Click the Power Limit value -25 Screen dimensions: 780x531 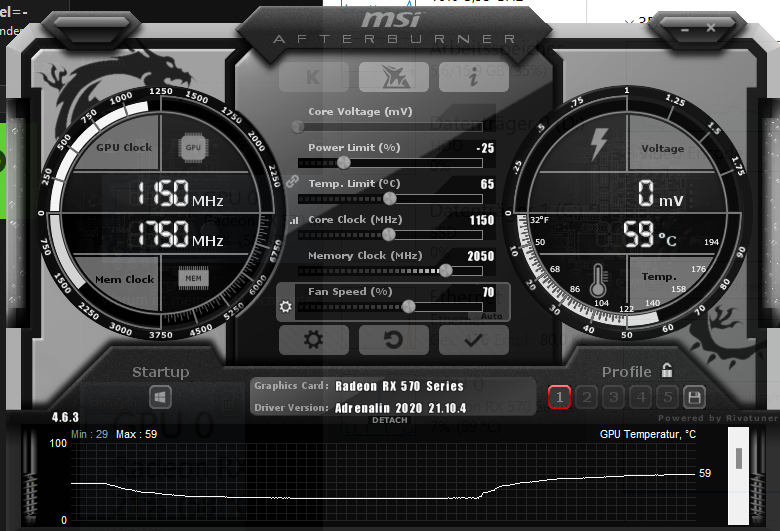[485, 148]
